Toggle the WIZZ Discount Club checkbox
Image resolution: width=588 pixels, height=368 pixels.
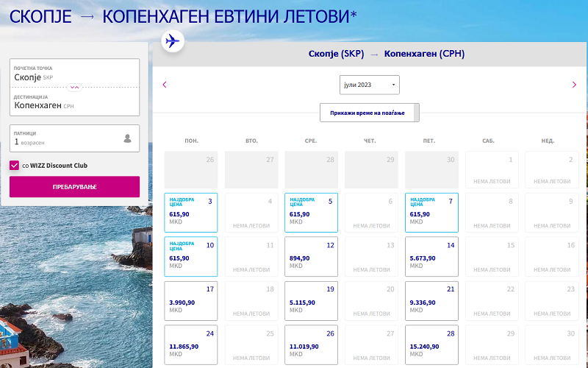pyautogui.click(x=15, y=166)
